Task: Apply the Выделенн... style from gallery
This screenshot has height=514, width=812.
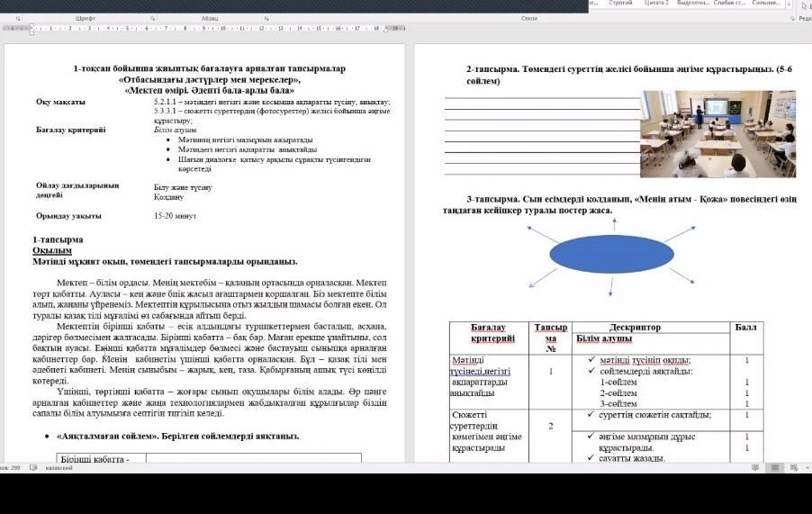Action: click(693, 4)
